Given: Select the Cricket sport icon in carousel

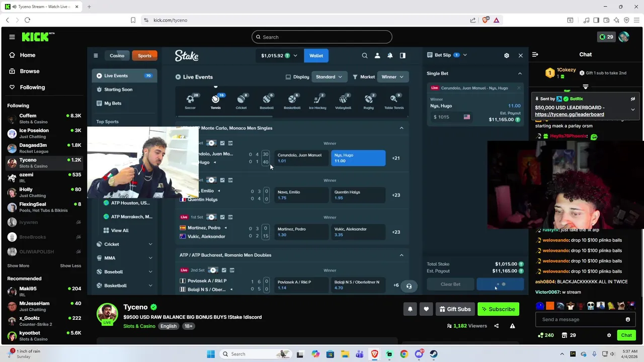Looking at the screenshot, I should [241, 101].
